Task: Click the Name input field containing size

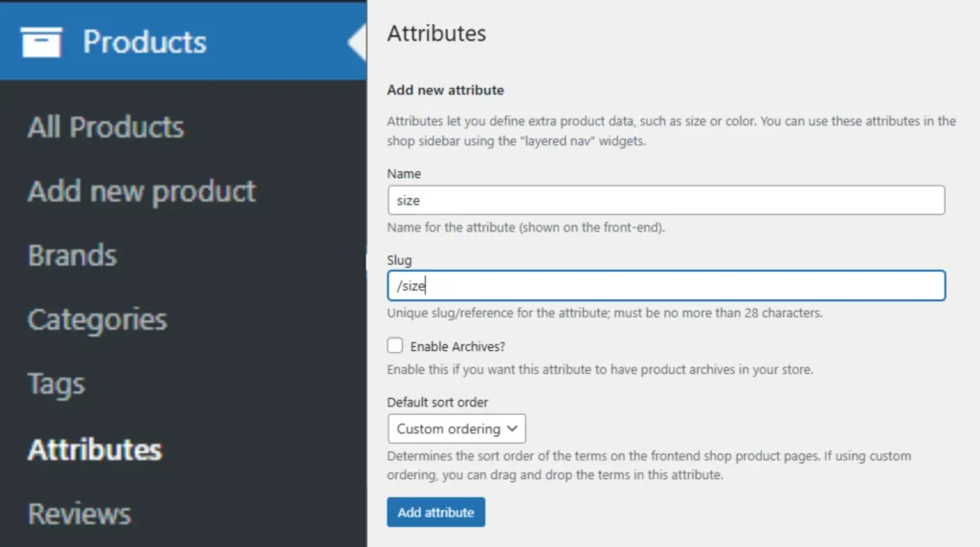Action: (666, 200)
